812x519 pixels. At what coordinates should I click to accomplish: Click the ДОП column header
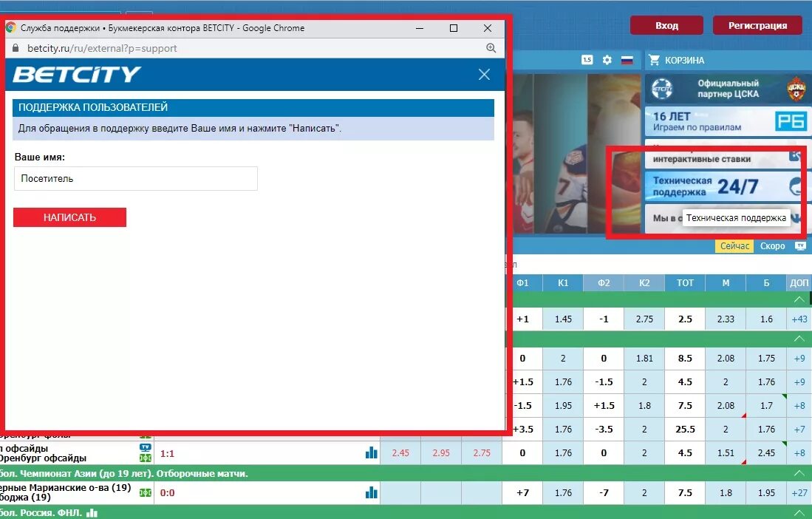point(799,283)
